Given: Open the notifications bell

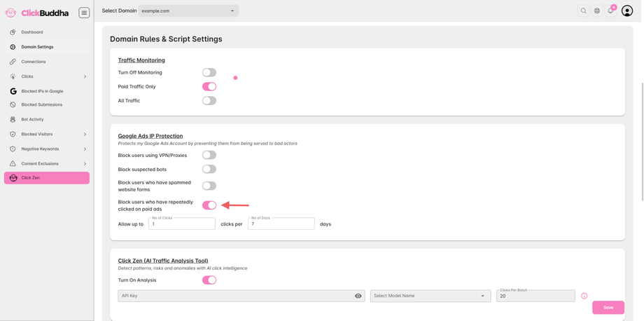Looking at the screenshot, I should 610,11.
